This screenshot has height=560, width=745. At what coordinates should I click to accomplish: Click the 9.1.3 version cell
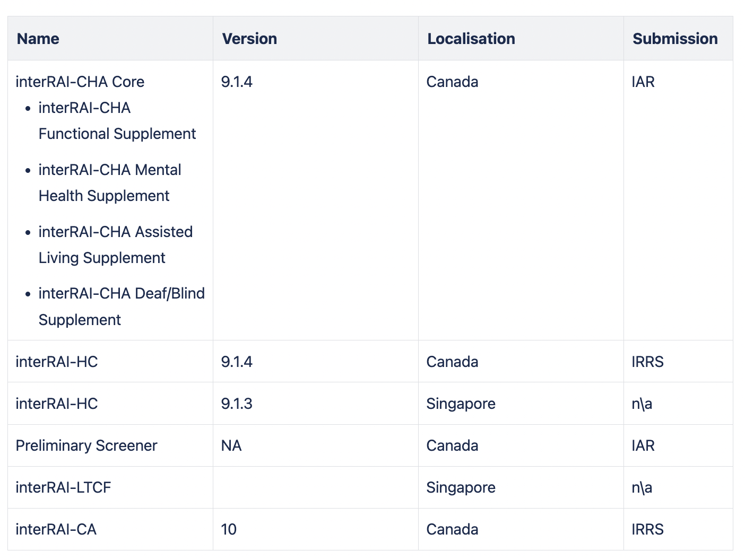coord(237,404)
